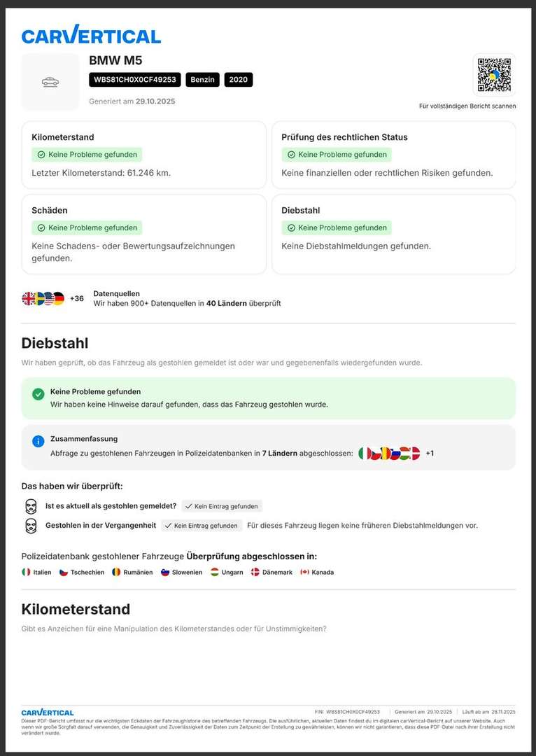Click the thief mask icon beside 'aktuell als gestohlen'

(x=31, y=505)
